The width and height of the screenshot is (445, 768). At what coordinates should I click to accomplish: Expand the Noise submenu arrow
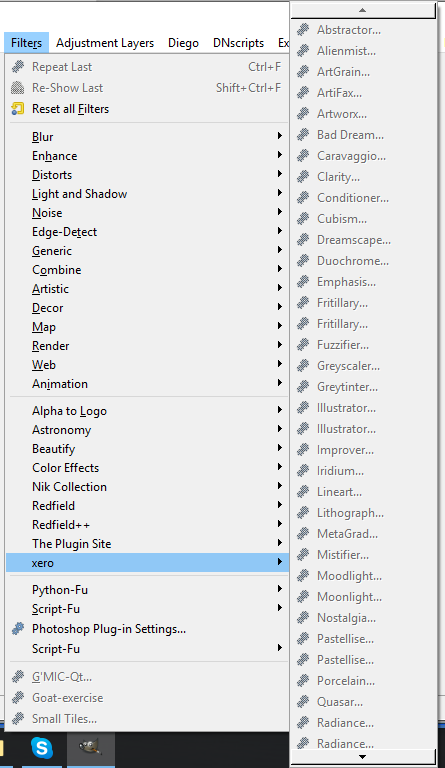pyautogui.click(x=280, y=212)
